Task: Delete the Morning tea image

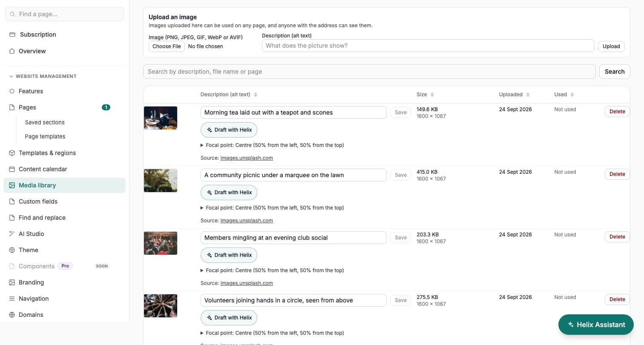Action: pos(617,112)
